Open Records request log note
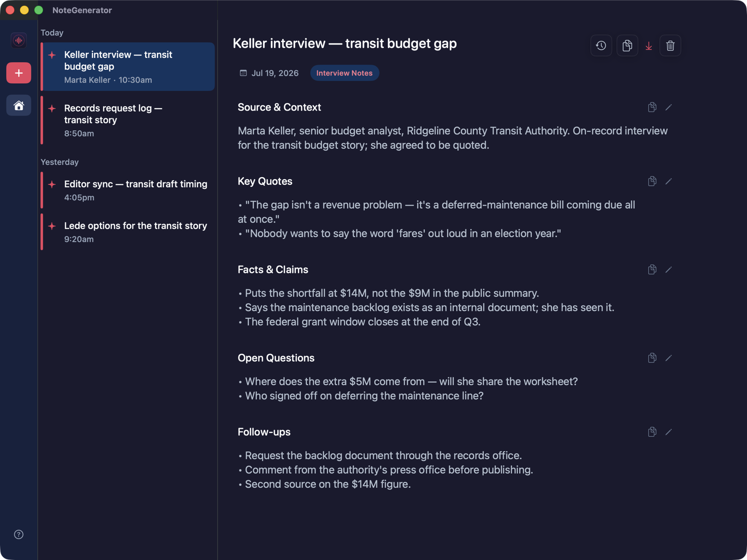 pos(127,120)
